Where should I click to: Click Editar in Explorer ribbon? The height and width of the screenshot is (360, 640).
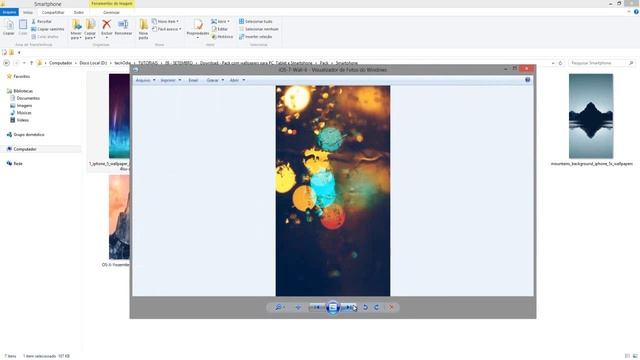220,29
